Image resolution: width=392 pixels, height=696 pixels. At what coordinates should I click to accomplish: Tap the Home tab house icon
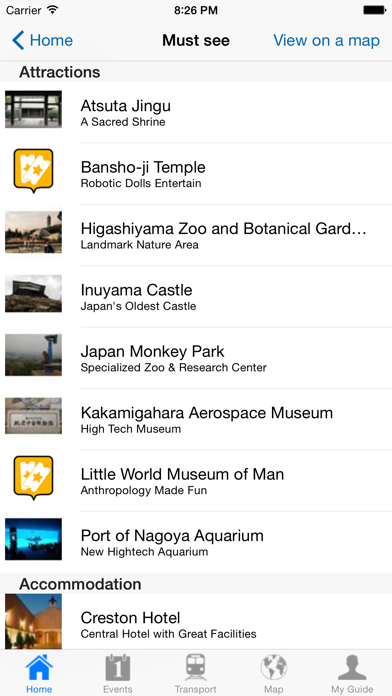39,667
